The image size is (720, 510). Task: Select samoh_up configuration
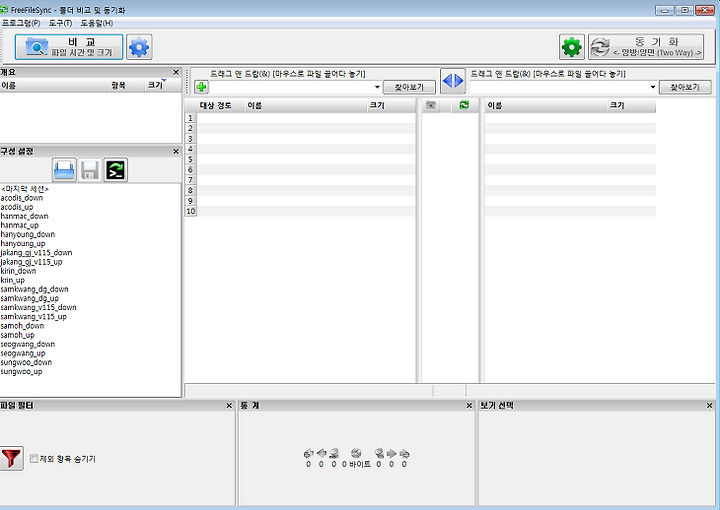pyautogui.click(x=17, y=335)
